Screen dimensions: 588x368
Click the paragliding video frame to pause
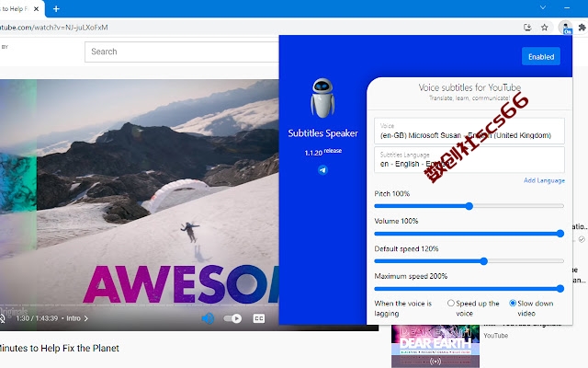pyautogui.click(x=140, y=191)
